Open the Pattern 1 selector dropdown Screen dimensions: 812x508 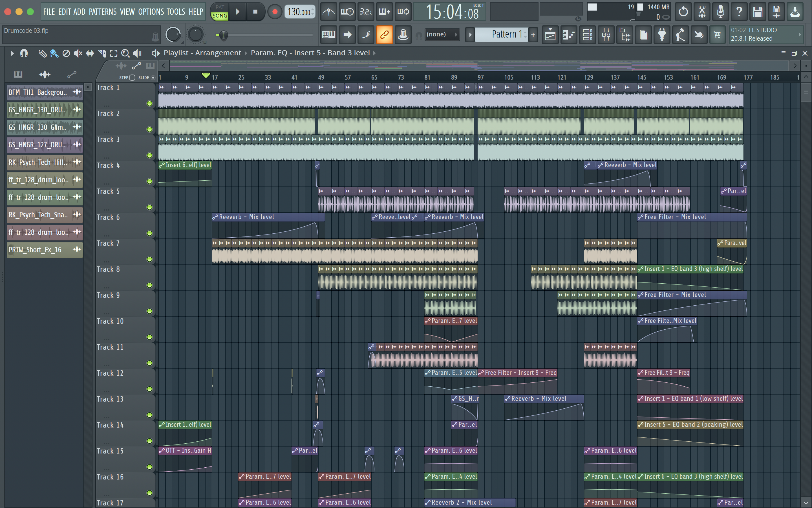tap(502, 34)
